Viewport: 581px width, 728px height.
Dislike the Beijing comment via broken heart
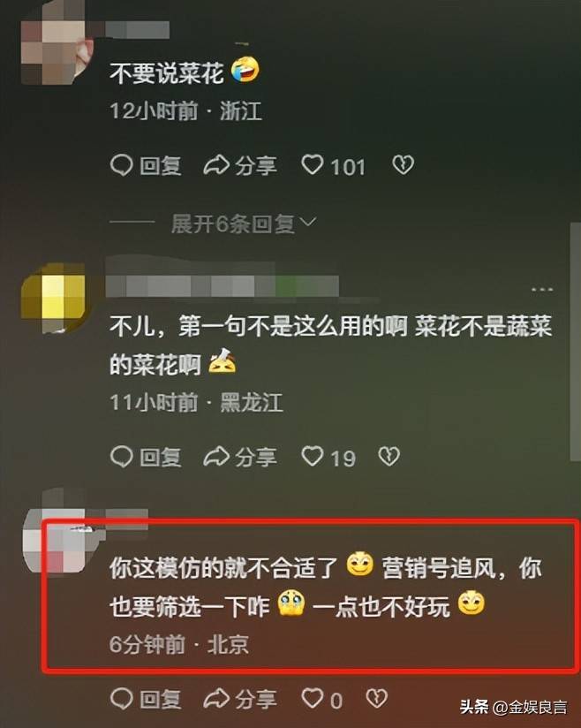(376, 698)
